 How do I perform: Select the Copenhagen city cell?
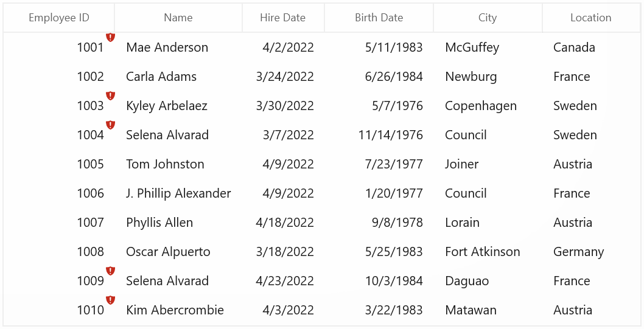(488, 106)
